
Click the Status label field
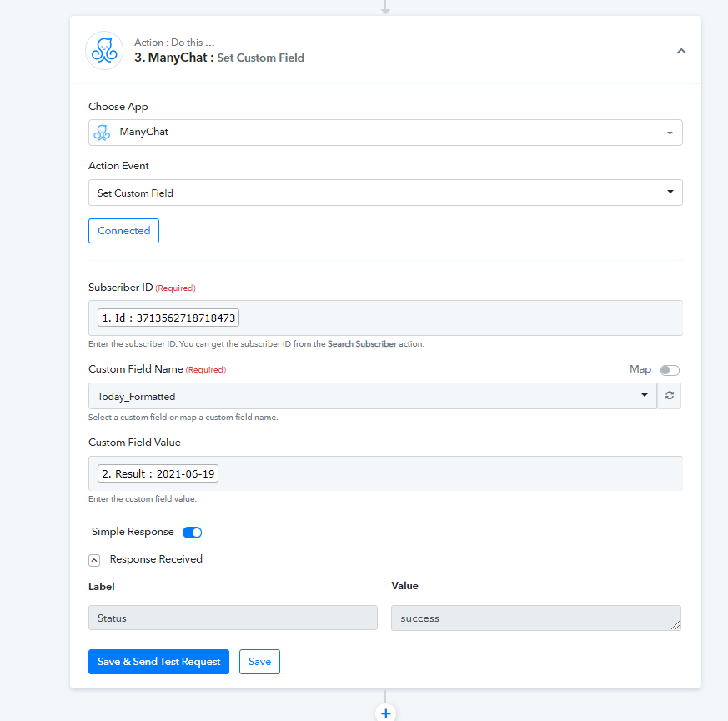tap(233, 618)
